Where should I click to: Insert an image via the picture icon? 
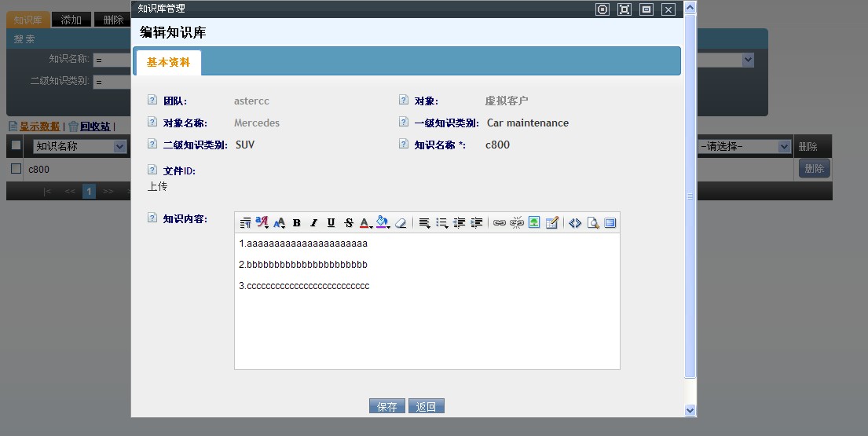534,223
